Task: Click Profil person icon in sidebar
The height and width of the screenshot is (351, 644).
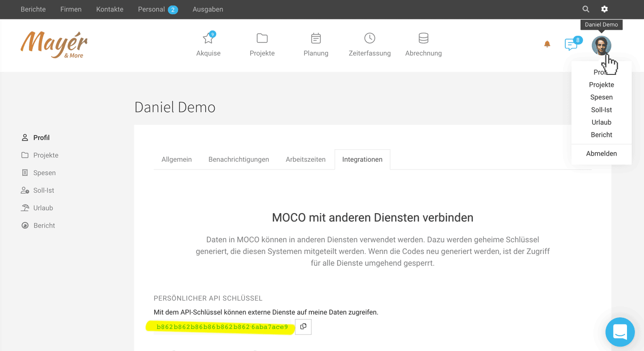Action: tap(25, 137)
